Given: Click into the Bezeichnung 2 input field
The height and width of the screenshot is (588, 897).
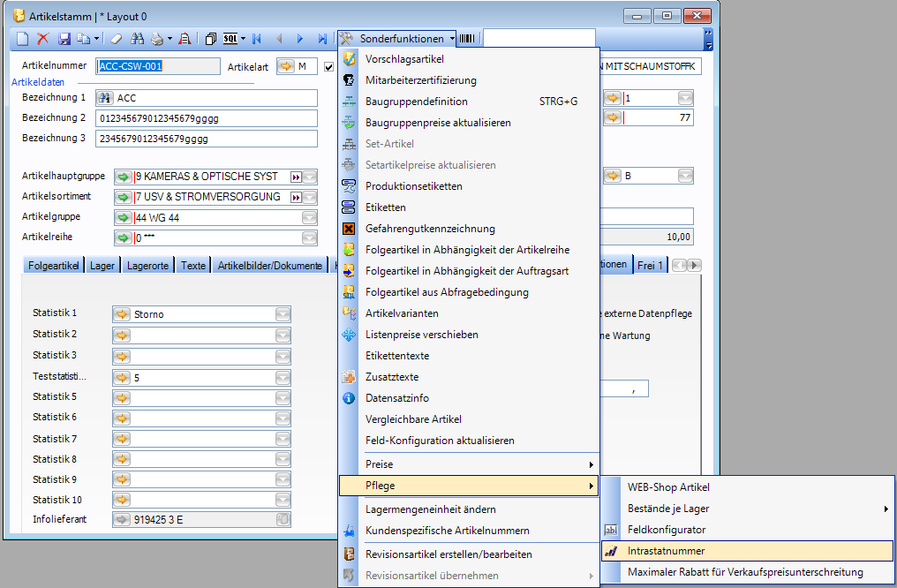Looking at the screenshot, I should click(206, 118).
